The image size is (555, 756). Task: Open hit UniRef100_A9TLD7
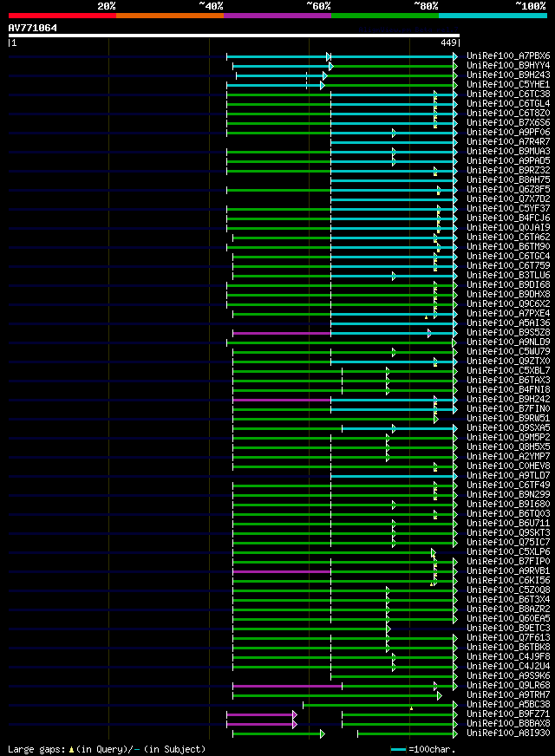click(x=508, y=476)
